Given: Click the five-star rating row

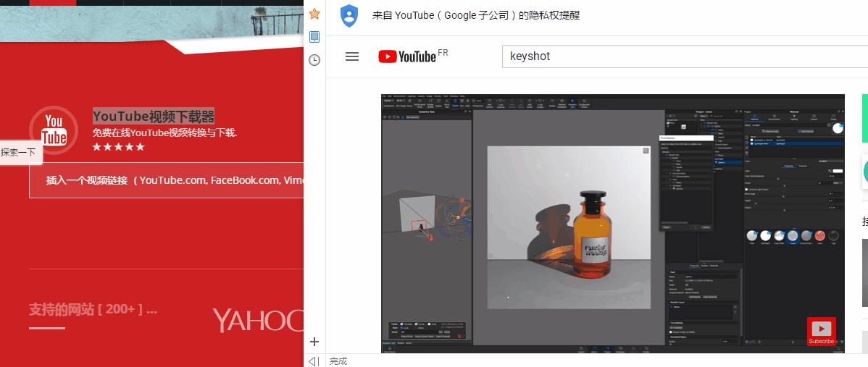Looking at the screenshot, I should click(119, 147).
